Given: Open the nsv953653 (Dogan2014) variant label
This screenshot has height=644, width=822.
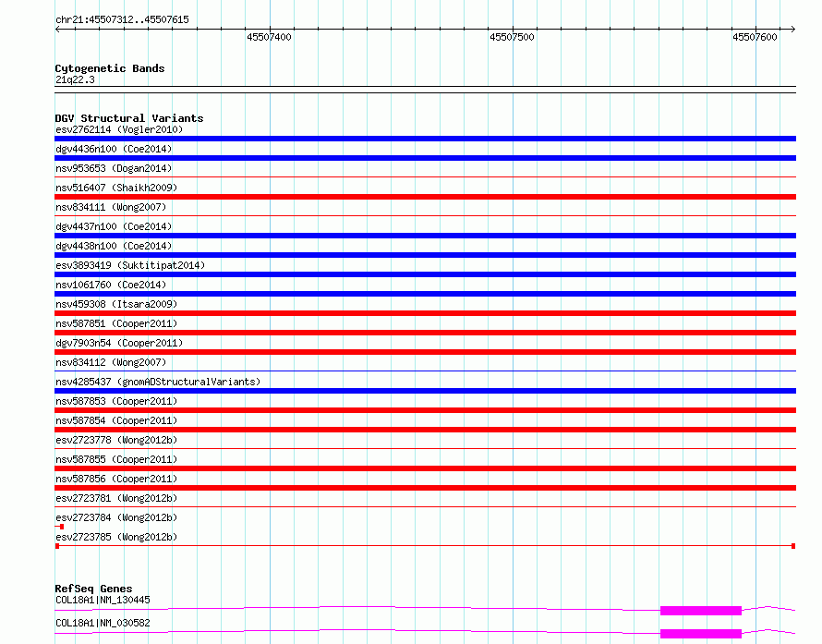Looking at the screenshot, I should point(114,168).
